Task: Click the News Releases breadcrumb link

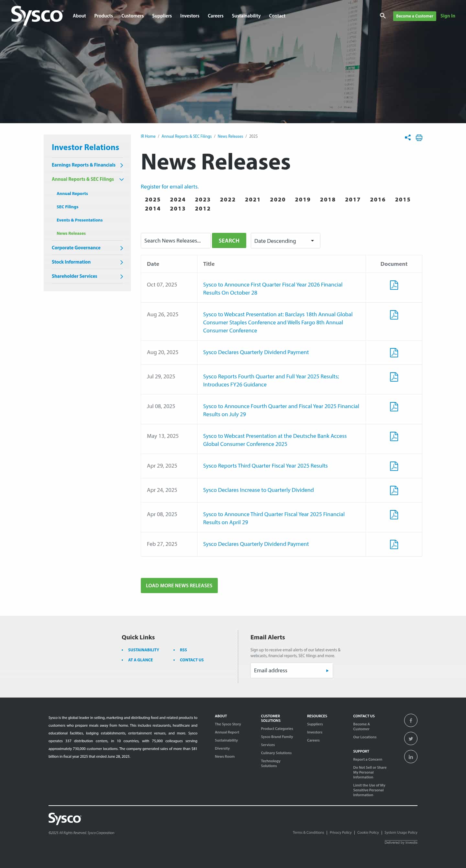Action: (x=230, y=136)
